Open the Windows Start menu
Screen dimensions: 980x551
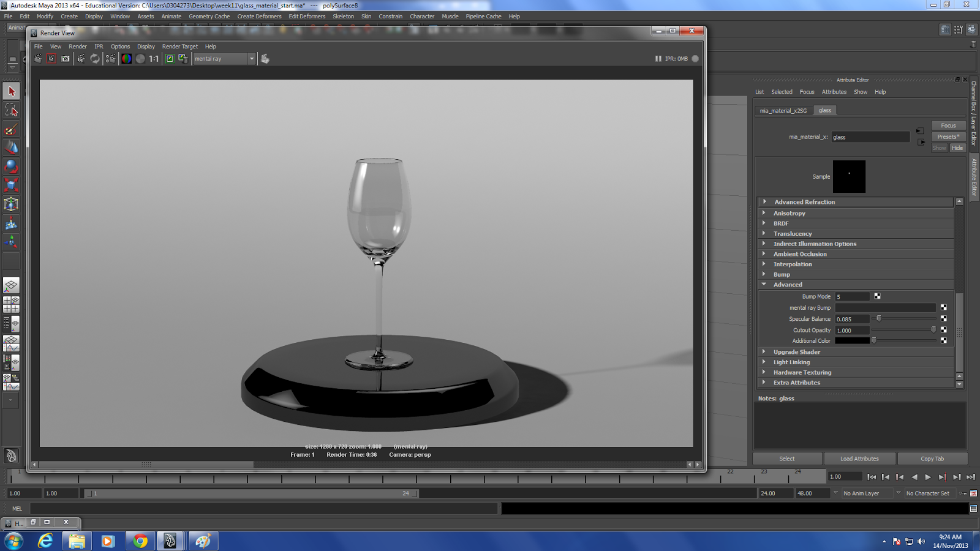(13, 541)
